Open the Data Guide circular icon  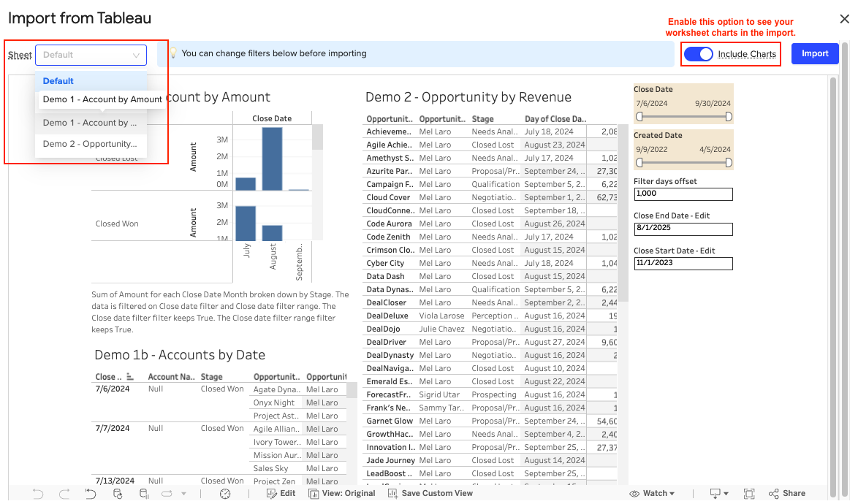click(x=225, y=494)
